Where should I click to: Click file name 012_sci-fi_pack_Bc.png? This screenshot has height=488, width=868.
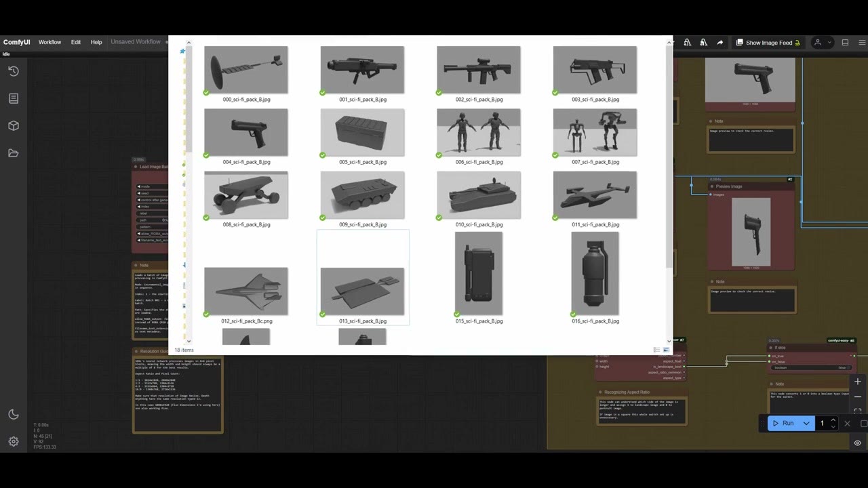[x=247, y=321]
